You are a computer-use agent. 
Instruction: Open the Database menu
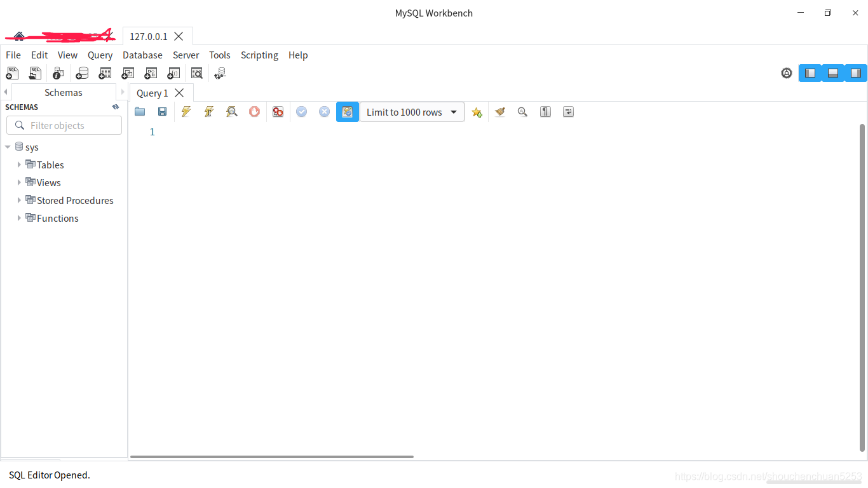tap(142, 55)
